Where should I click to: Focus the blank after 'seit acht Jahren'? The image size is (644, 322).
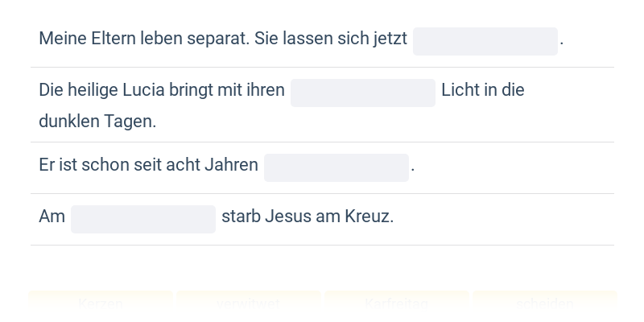point(336,167)
